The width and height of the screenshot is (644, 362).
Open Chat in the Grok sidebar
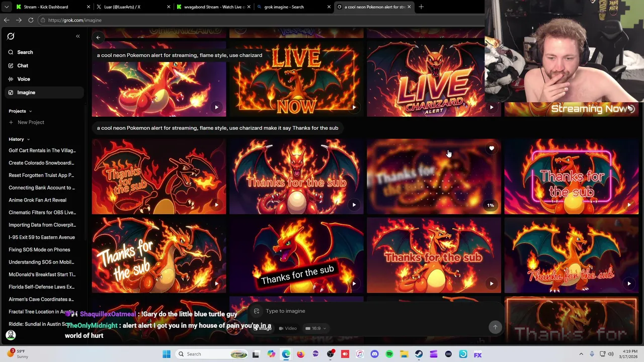pos(44,65)
